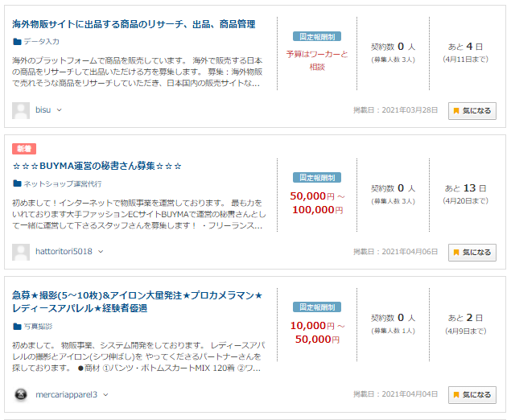Select the ネットショップ運営代行 category link
The image size is (511, 420).
point(63,183)
